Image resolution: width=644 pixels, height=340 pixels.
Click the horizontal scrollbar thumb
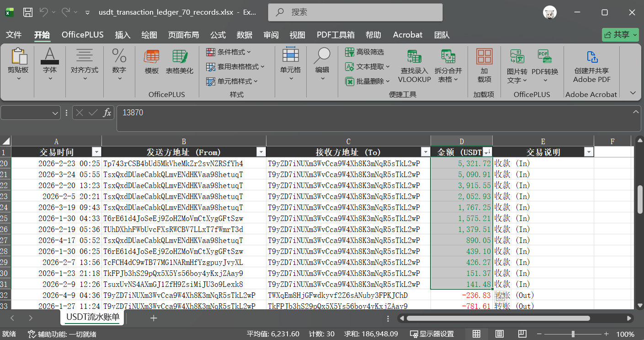coord(498,318)
